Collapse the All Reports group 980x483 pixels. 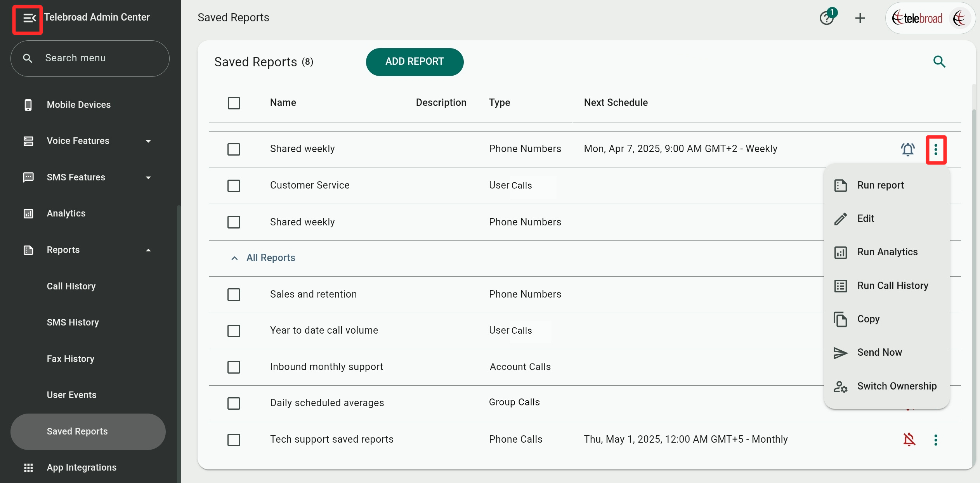(x=234, y=258)
